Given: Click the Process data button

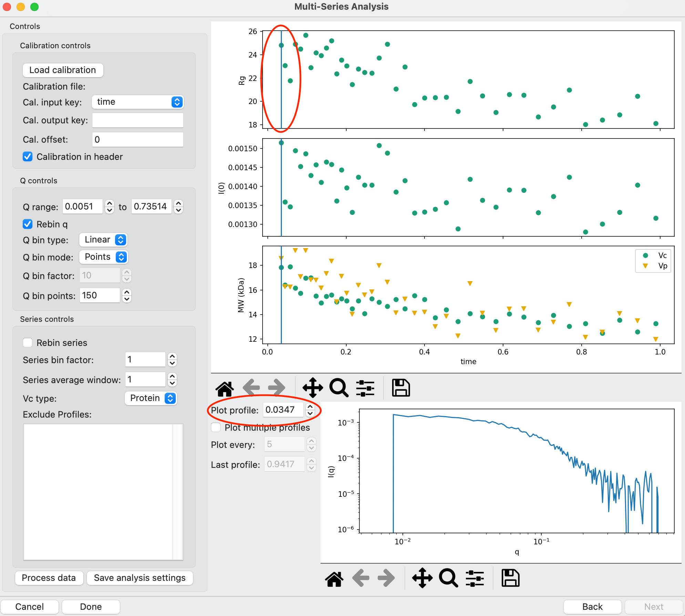Looking at the screenshot, I should point(49,578).
